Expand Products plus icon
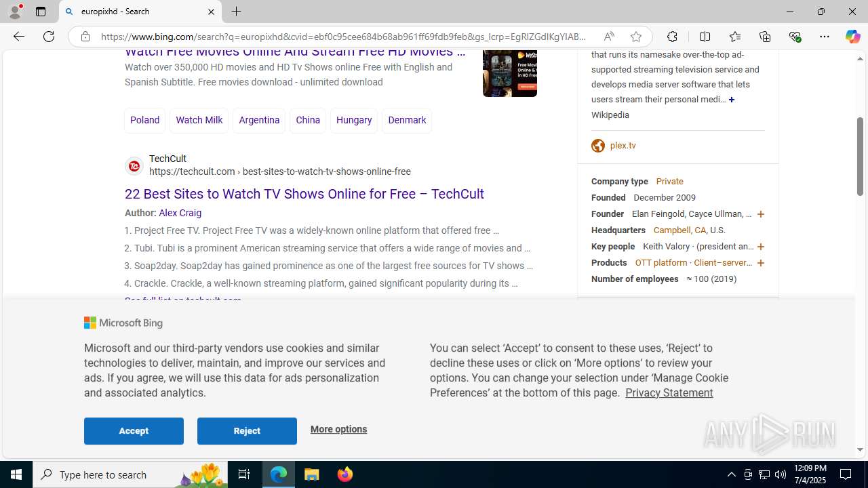Image resolution: width=868 pixels, height=488 pixels. [760, 263]
